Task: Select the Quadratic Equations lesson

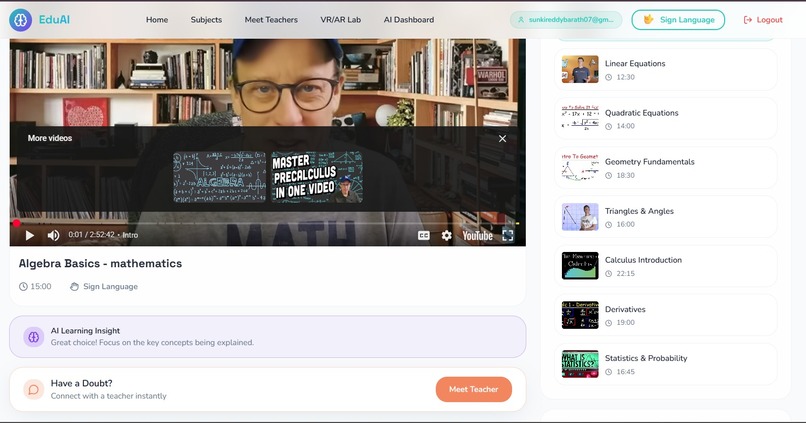Action: click(x=666, y=119)
